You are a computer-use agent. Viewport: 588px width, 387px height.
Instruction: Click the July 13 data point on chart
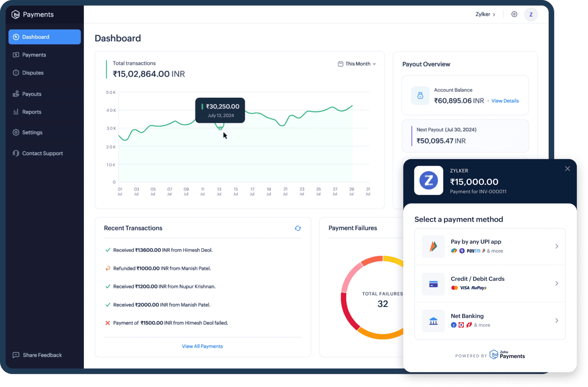pyautogui.click(x=220, y=128)
